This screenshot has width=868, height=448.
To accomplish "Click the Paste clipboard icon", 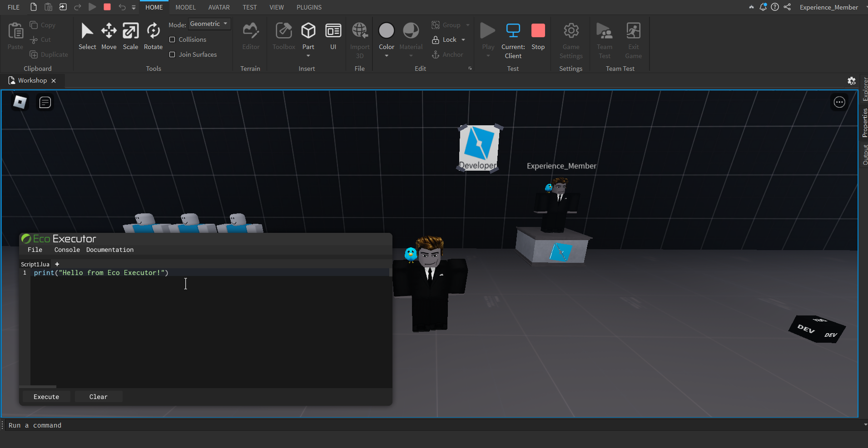I will 15,31.
